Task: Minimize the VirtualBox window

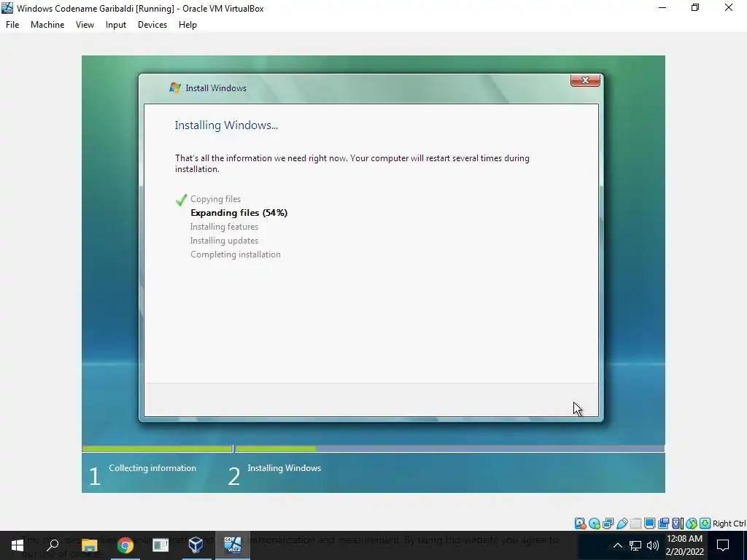Action: point(662,7)
